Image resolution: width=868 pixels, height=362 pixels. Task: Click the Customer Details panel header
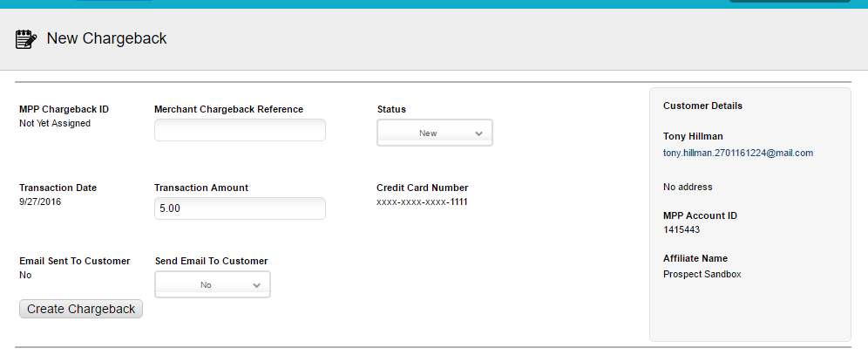pos(702,106)
